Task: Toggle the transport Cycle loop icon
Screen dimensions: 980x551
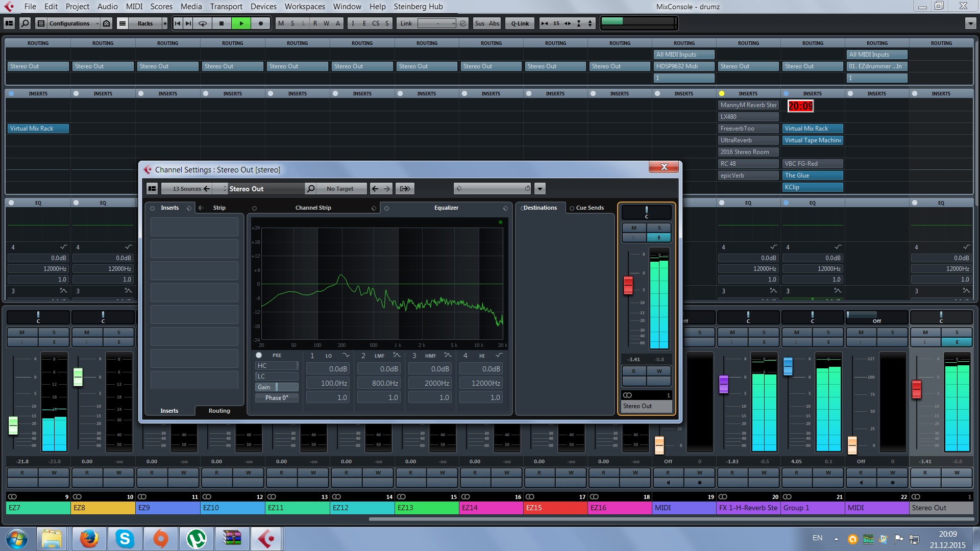Action: pyautogui.click(x=203, y=23)
